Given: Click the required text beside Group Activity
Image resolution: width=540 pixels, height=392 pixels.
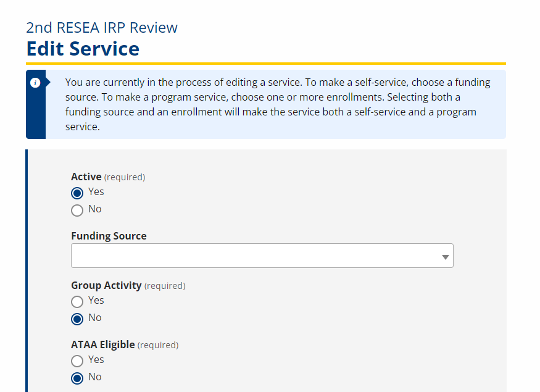Looking at the screenshot, I should click(165, 286).
